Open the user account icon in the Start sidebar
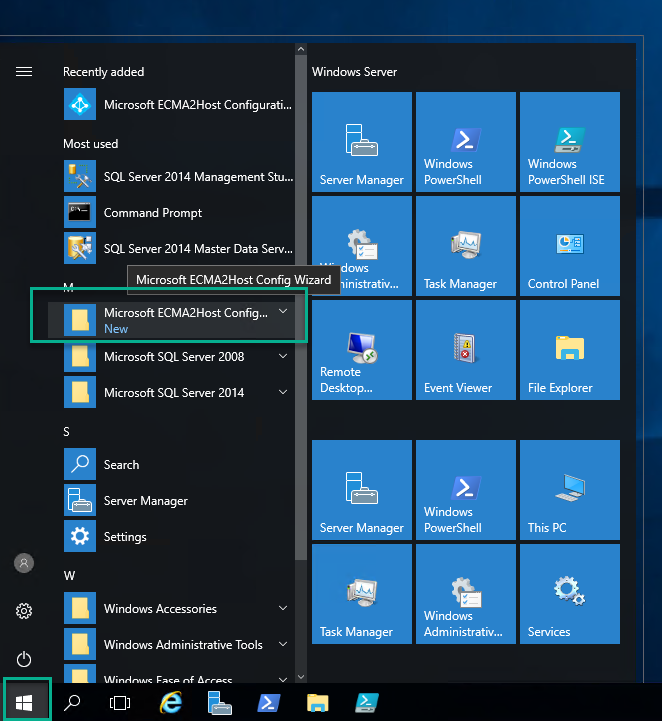Image resolution: width=662 pixels, height=721 pixels. [x=24, y=563]
